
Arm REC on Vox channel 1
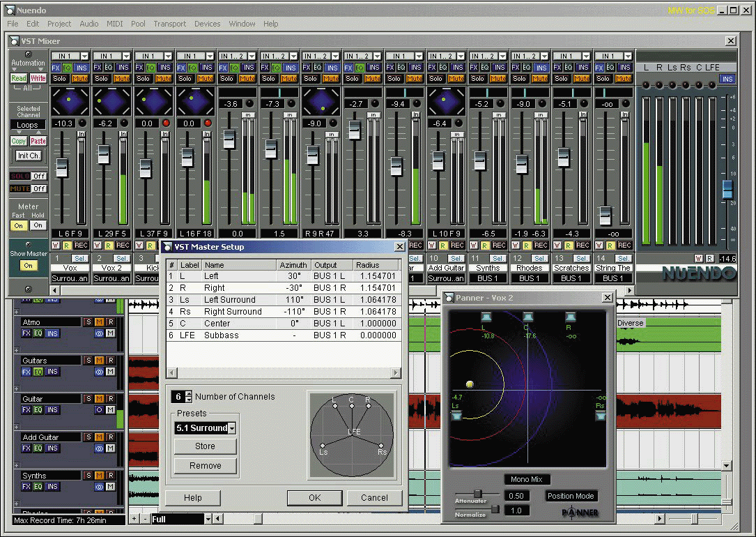pos(81,245)
